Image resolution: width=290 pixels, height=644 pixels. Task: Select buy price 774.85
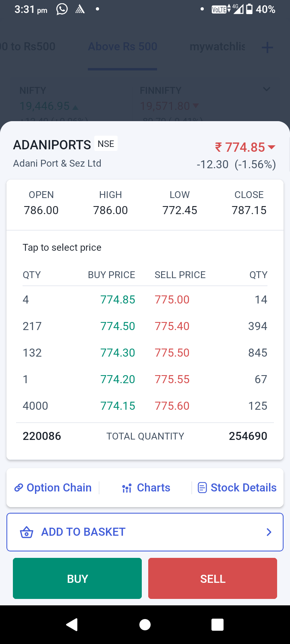(x=118, y=299)
